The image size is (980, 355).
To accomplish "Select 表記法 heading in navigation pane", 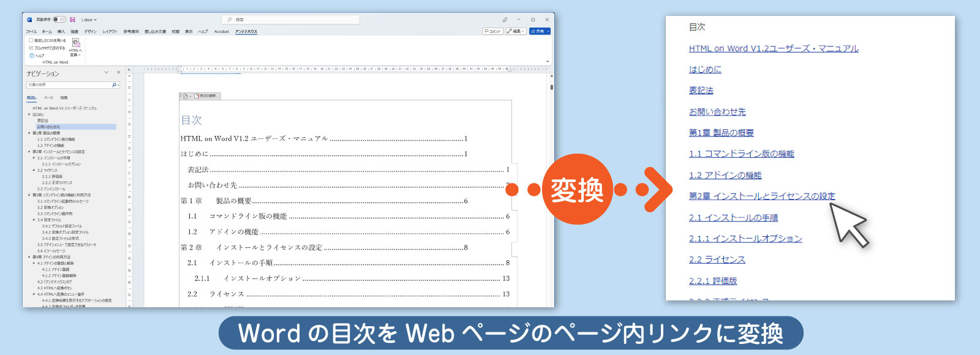I will click(x=42, y=121).
